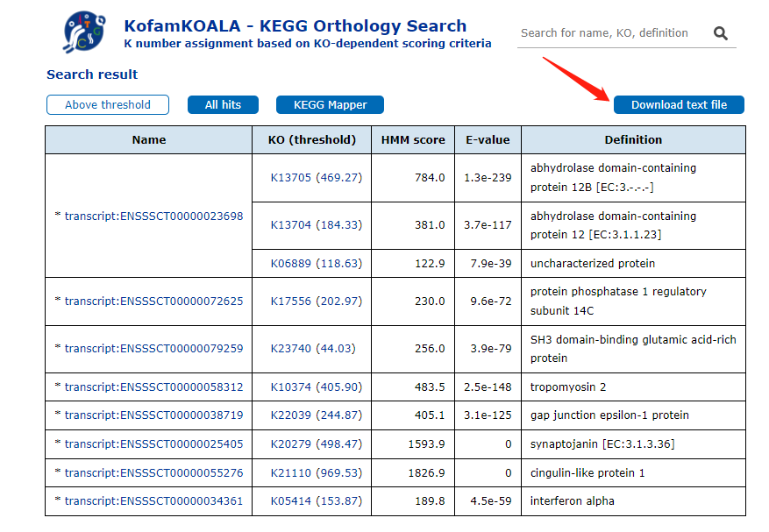This screenshot has height=532, width=769.
Task: Click the HMM score value 784.0
Action: [430, 178]
